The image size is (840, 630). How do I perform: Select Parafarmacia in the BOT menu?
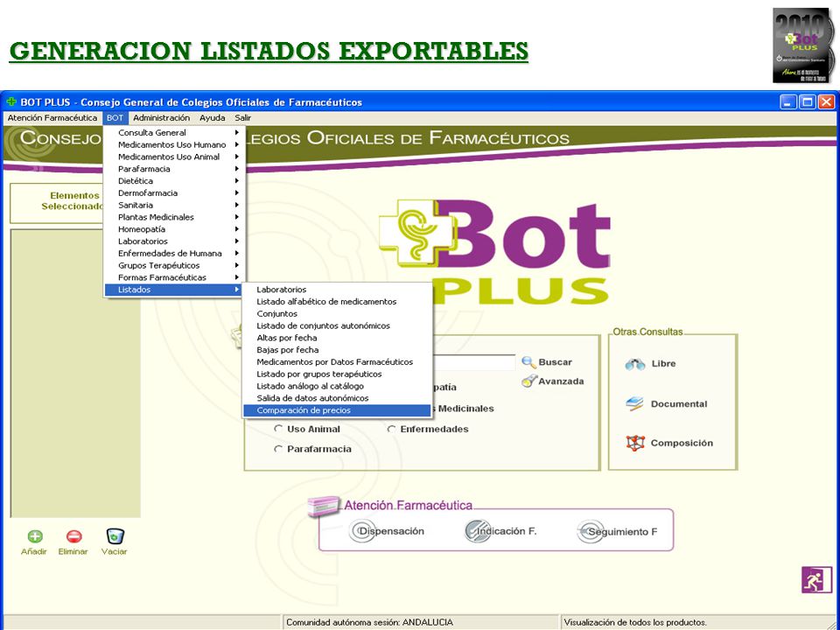[174, 169]
